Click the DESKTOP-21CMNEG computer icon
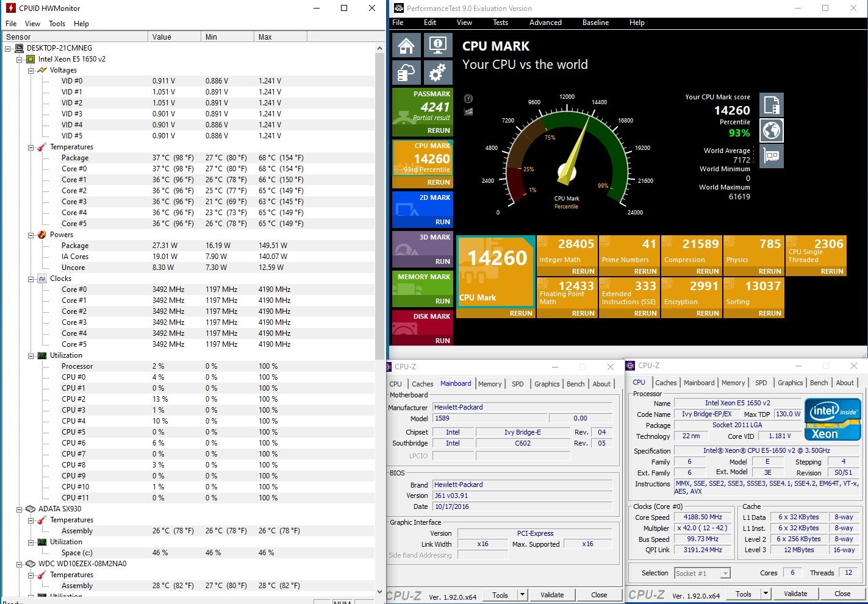 [19, 48]
